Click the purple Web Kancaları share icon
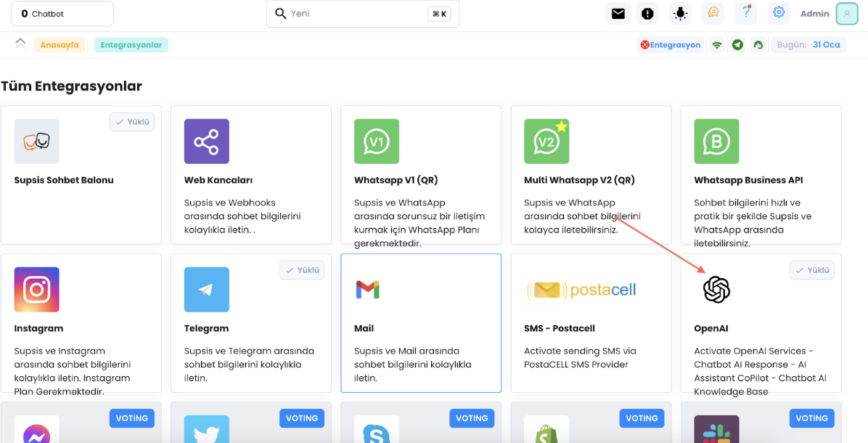The width and height of the screenshot is (868, 443). [x=207, y=141]
